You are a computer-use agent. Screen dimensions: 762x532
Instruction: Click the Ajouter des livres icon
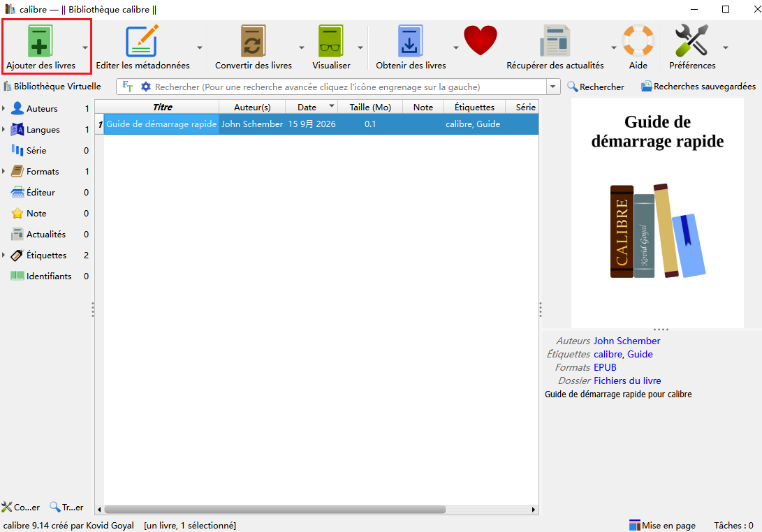coord(39,41)
